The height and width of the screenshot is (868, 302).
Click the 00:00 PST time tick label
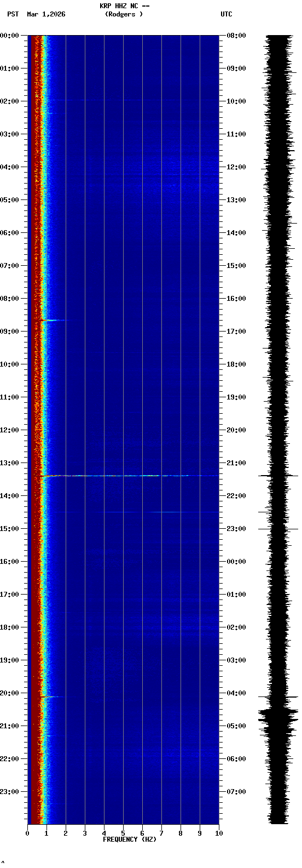click(9, 36)
